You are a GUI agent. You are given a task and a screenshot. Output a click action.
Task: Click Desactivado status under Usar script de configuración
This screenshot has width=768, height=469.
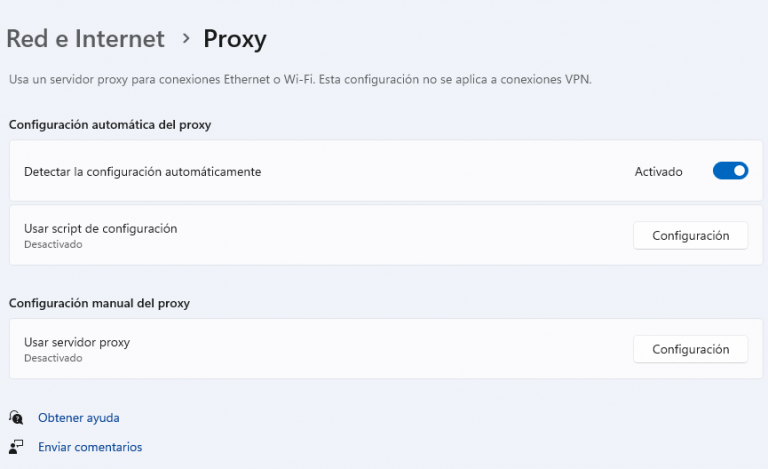(x=53, y=244)
